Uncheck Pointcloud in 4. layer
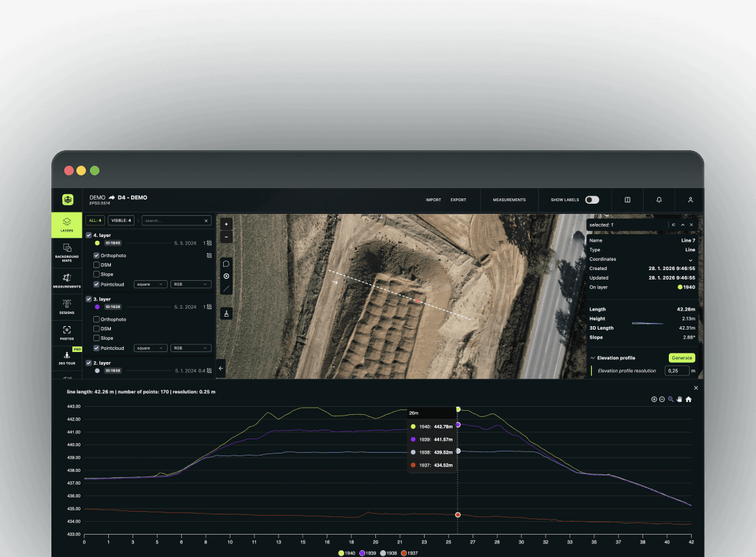The width and height of the screenshot is (756, 557). point(97,284)
